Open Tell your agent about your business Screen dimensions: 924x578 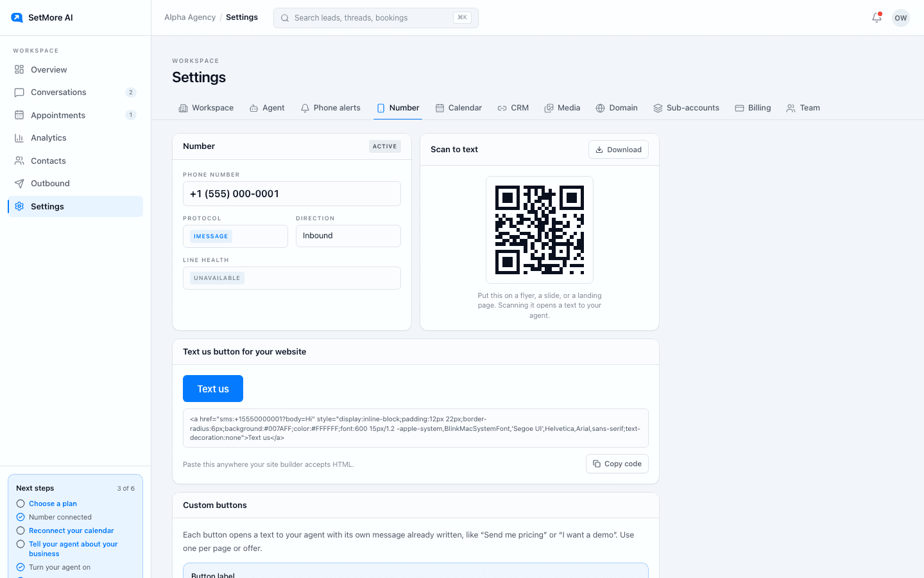(73, 548)
